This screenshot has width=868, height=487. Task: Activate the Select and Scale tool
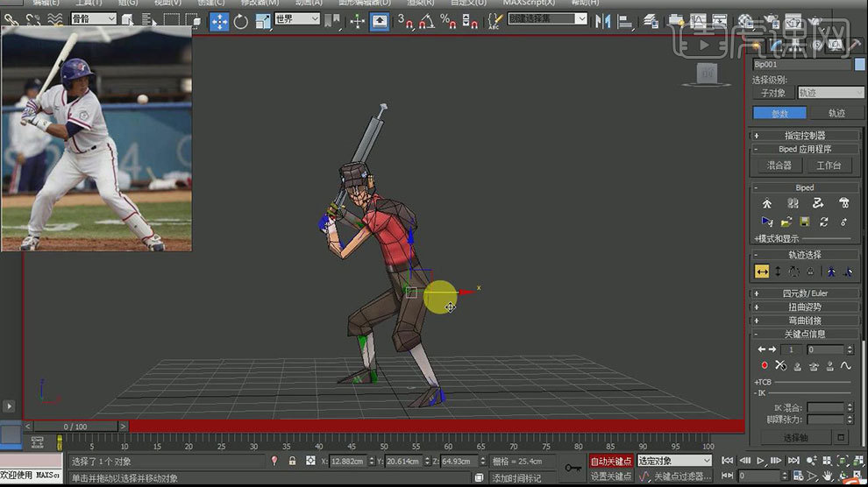point(263,22)
